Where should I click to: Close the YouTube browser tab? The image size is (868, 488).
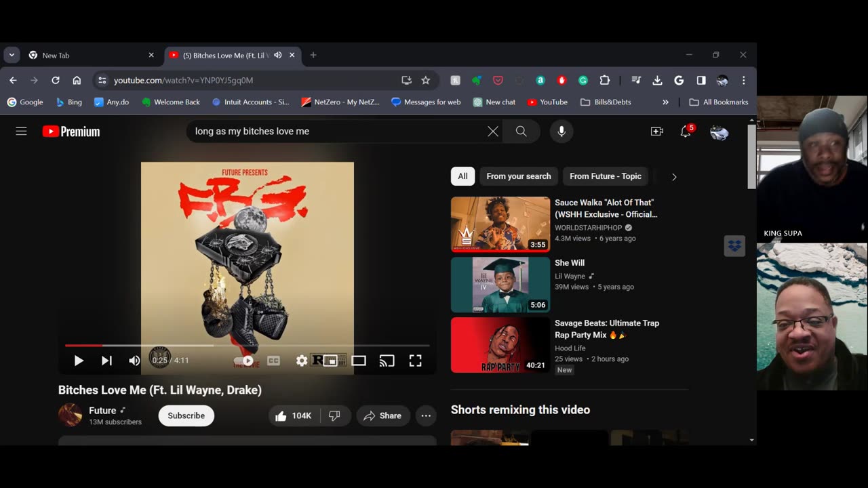click(292, 56)
